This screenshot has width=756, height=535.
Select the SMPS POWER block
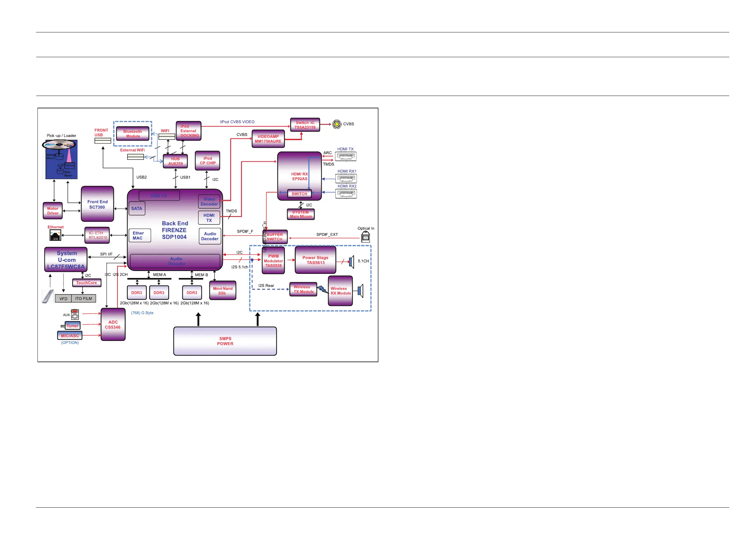[x=225, y=341]
